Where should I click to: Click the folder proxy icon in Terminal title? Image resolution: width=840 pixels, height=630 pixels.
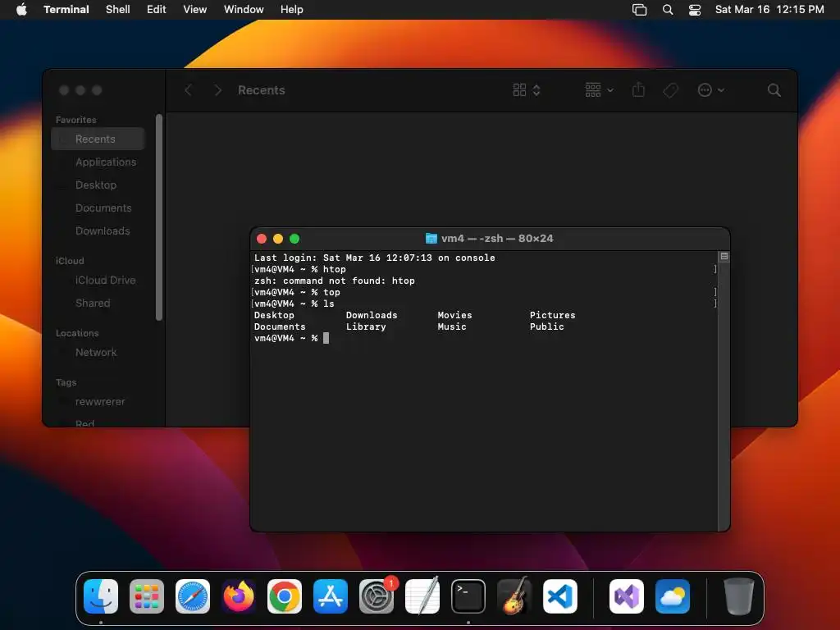431,239
